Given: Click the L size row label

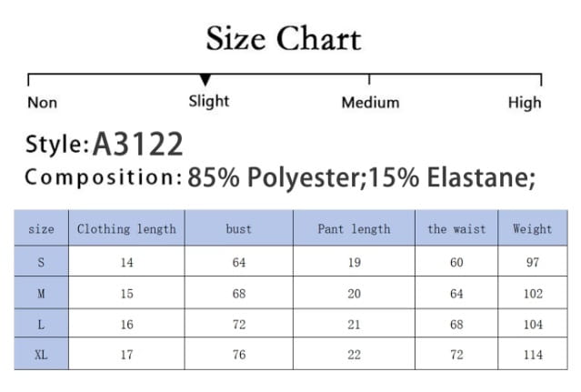Looking at the screenshot, I should pos(41,324).
